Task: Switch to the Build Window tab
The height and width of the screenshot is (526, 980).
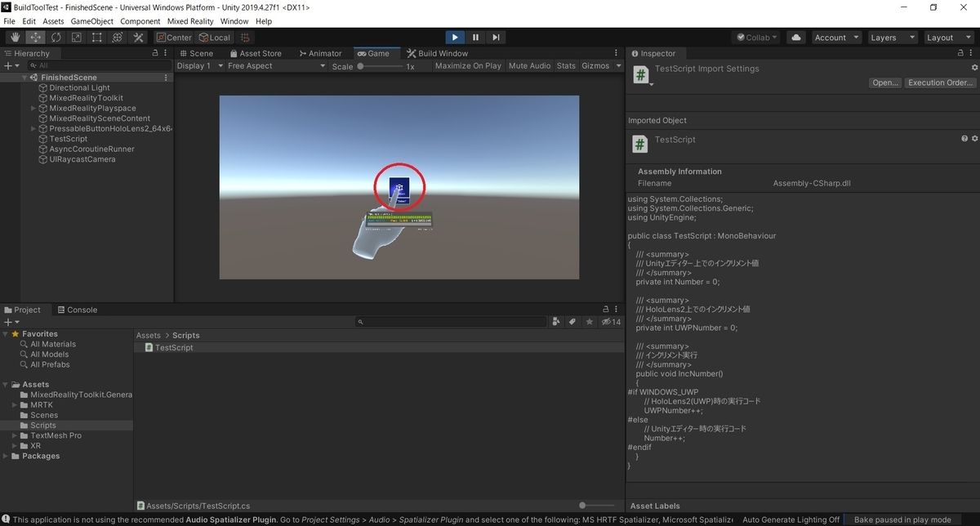Action: [437, 53]
